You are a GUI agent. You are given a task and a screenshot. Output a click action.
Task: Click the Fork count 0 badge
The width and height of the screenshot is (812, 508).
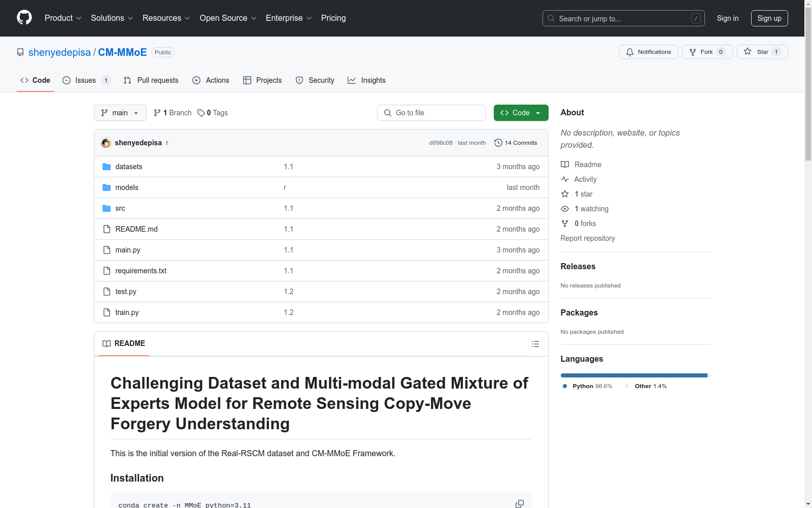(x=721, y=52)
